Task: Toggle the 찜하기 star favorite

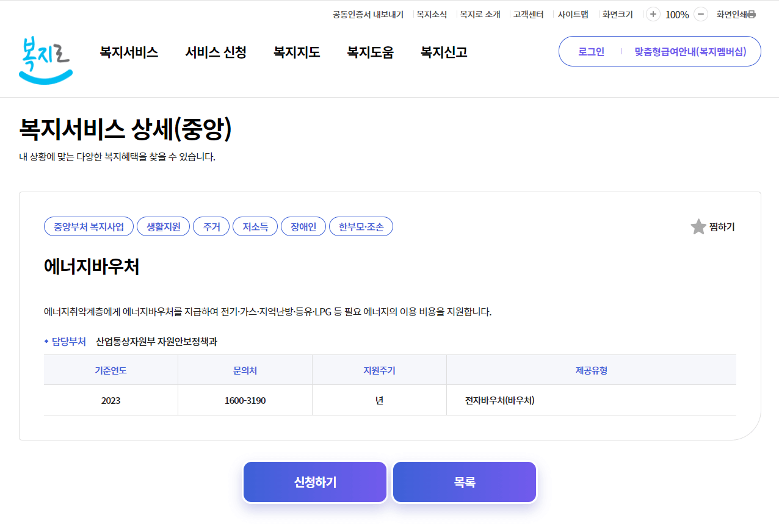Action: click(x=698, y=226)
